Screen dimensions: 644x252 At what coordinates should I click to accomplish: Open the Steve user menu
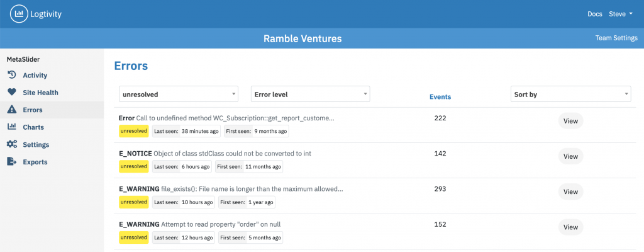[621, 14]
